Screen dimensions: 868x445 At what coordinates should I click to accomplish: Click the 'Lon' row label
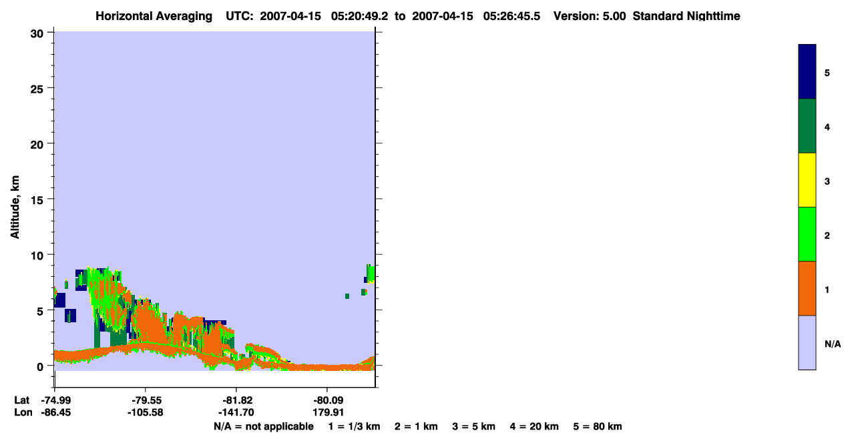(x=22, y=412)
